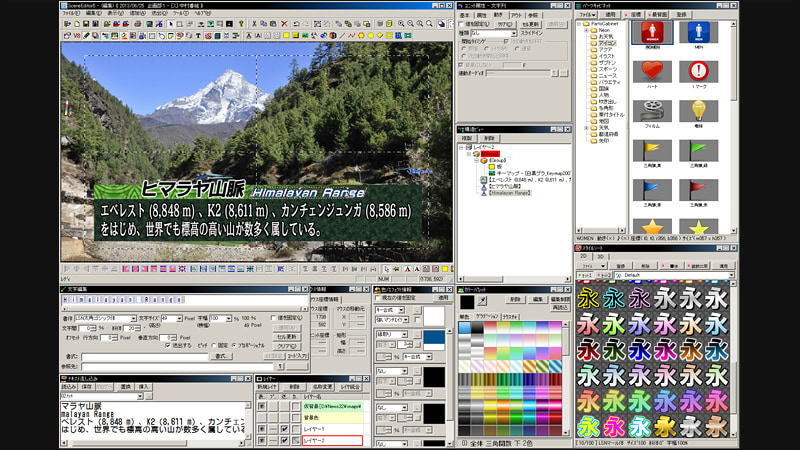Select the light bulb part thumbnail
Screen dimensions: 800x450
(698, 111)
